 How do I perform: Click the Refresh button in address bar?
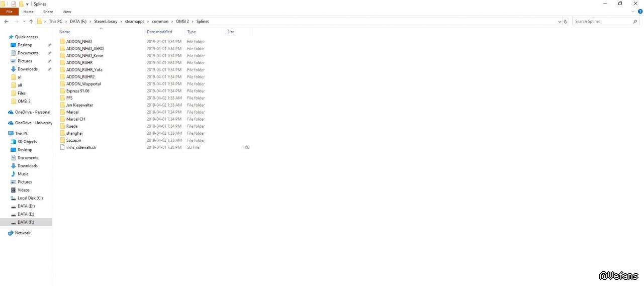coord(566,22)
